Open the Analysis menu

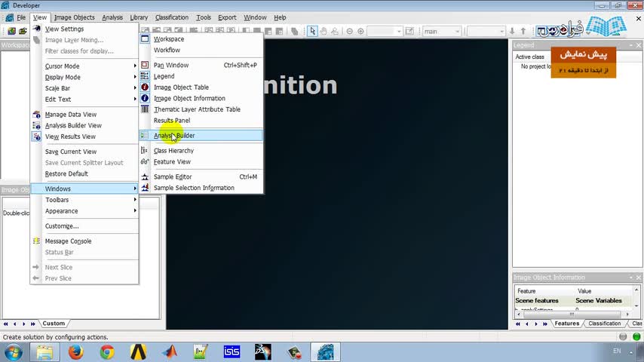[112, 17]
